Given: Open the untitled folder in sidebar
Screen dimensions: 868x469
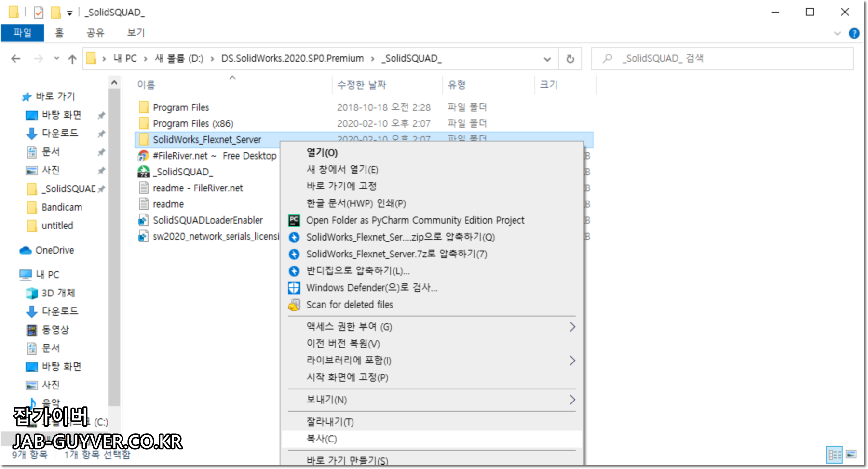Looking at the screenshot, I should (x=51, y=226).
